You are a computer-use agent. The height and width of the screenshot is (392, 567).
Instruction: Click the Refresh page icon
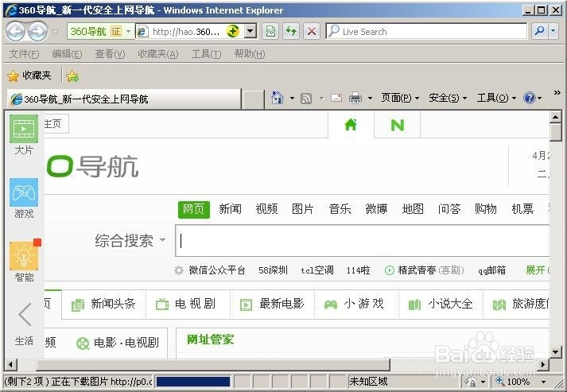[x=291, y=32]
